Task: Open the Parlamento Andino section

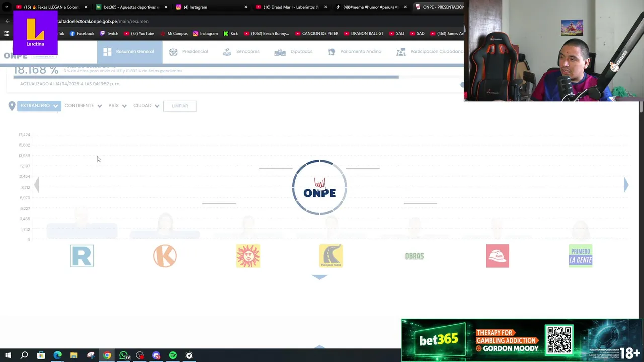Action: [x=354, y=52]
